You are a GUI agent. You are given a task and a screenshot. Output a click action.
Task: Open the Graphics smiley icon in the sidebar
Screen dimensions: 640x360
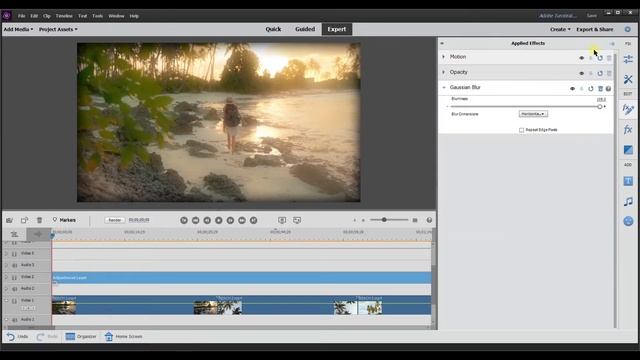(628, 221)
